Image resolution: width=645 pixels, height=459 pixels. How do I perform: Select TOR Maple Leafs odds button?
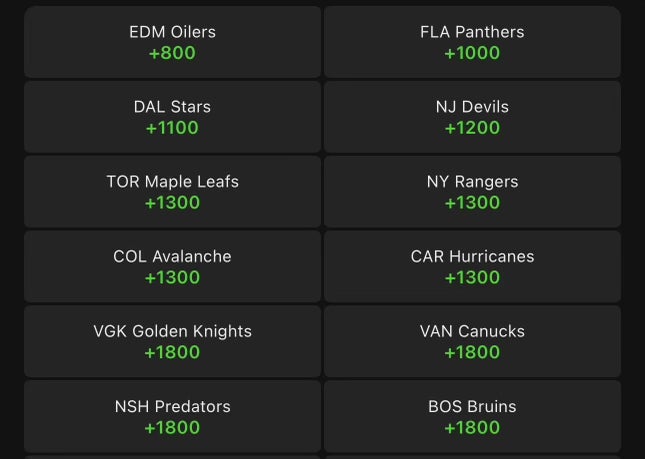pyautogui.click(x=172, y=192)
